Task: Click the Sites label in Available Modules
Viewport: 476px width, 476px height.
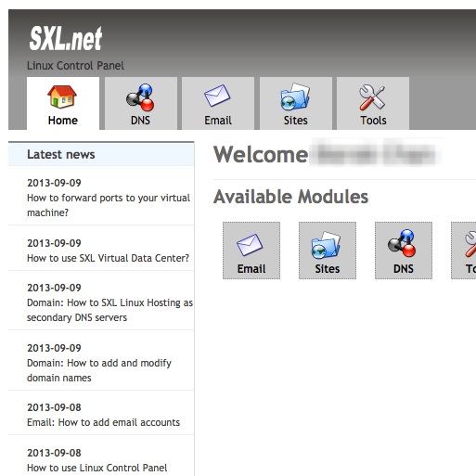Action: coord(328,269)
